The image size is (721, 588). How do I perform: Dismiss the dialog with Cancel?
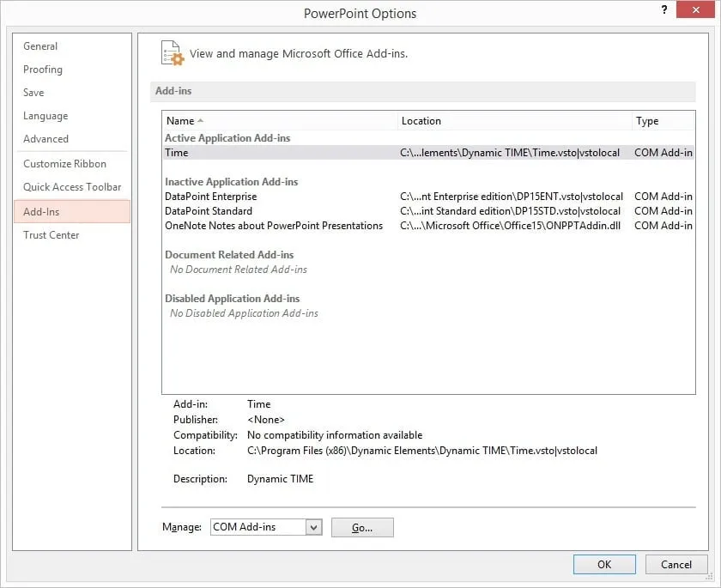[676, 564]
